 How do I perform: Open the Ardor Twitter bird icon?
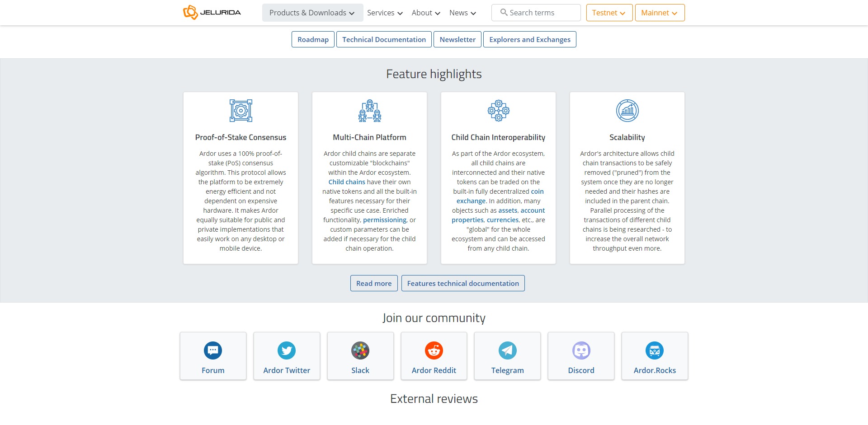(287, 350)
